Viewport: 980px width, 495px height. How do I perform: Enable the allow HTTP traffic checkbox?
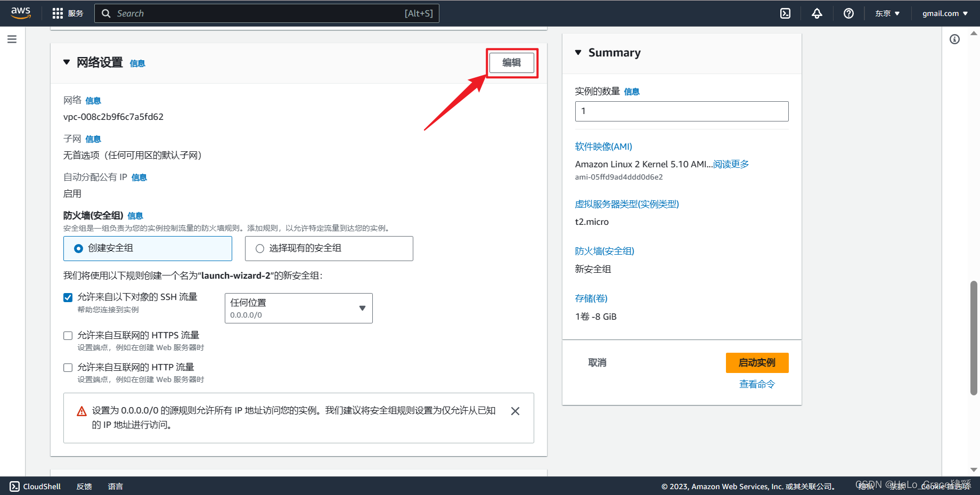point(68,368)
